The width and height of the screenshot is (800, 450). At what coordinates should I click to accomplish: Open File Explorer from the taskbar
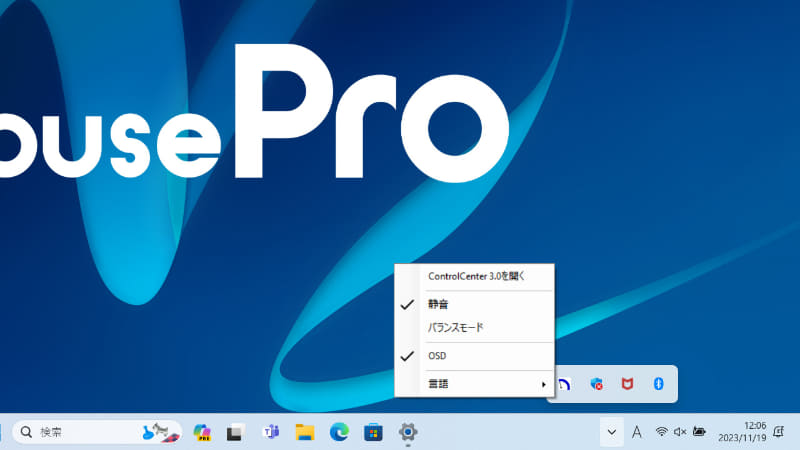pos(305,432)
